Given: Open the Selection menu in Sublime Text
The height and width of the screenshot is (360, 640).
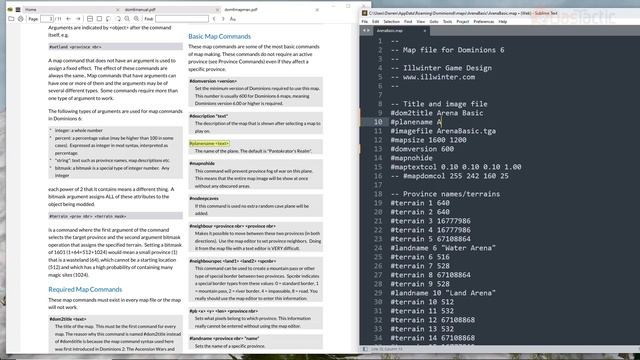Looking at the screenshot, I should point(391,22).
